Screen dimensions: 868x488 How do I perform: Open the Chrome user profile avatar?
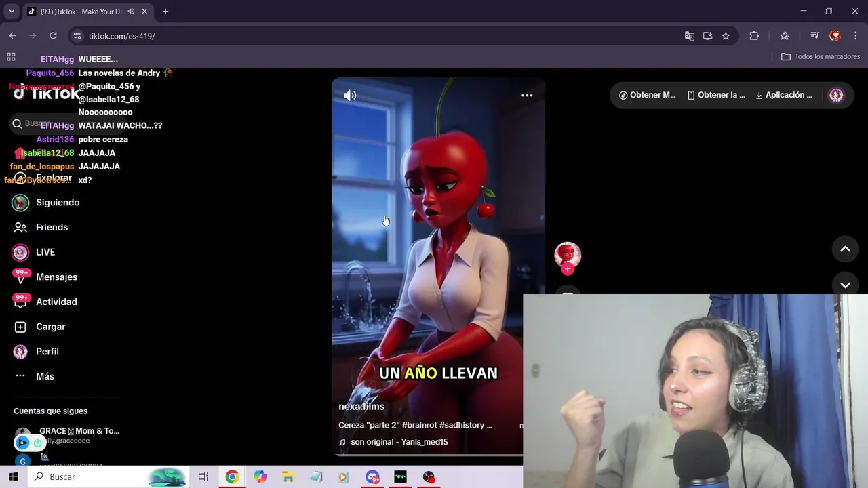click(835, 36)
